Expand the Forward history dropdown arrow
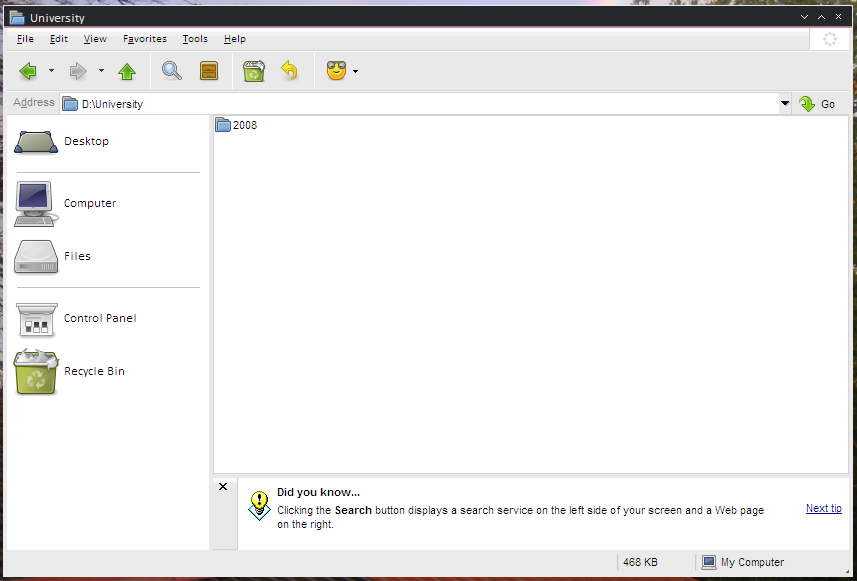 101,71
